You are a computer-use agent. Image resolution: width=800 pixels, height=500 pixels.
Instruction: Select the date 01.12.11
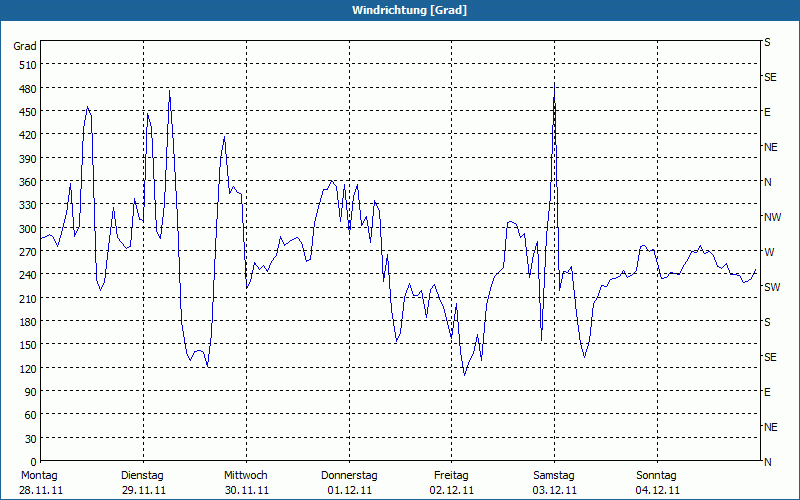point(349,491)
